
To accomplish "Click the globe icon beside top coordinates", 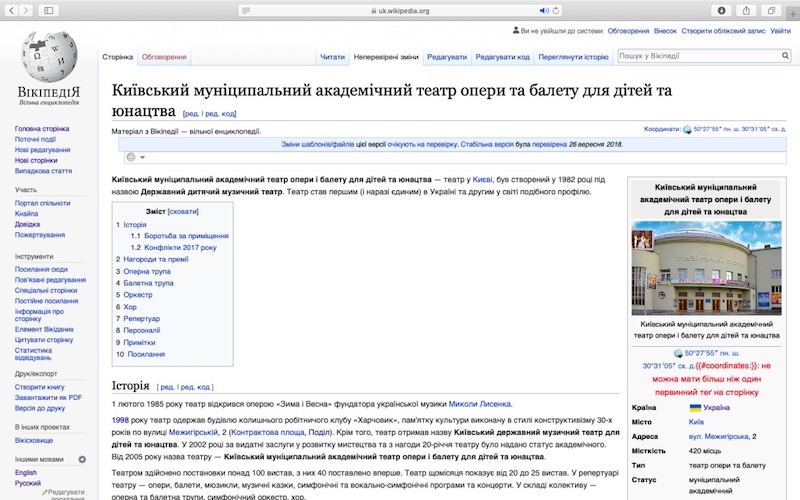I will pyautogui.click(x=687, y=130).
